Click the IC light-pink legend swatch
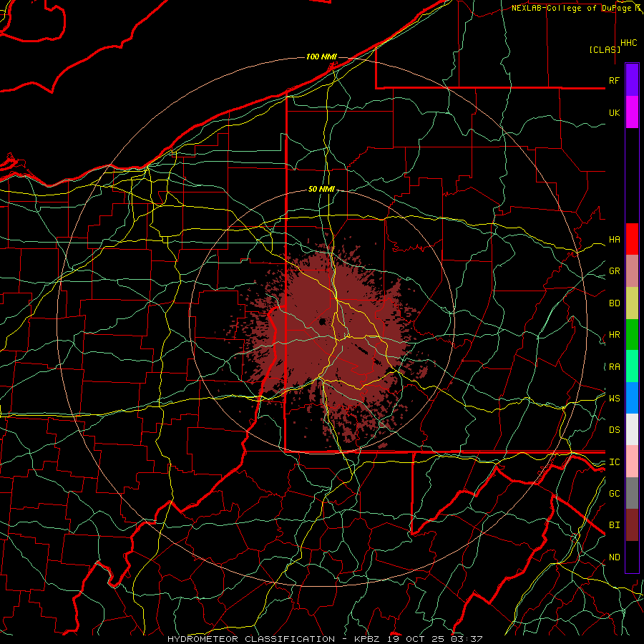644x644 pixels. pos(632,462)
